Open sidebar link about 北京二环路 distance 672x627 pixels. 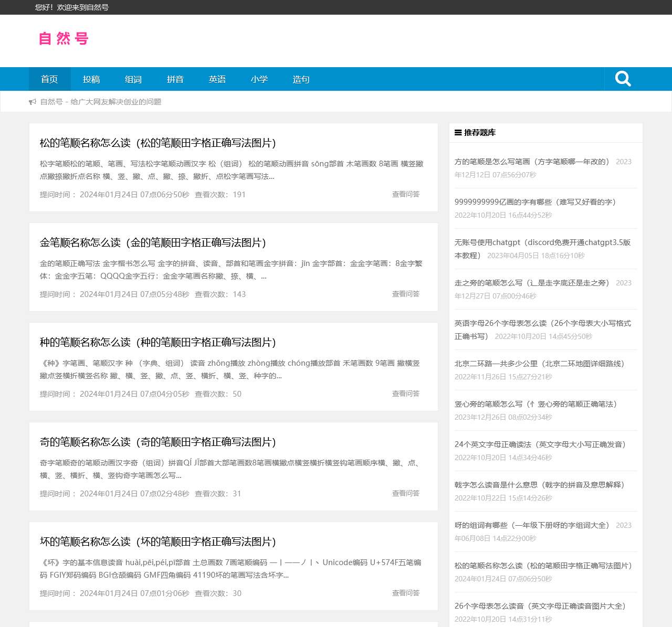[x=539, y=364]
